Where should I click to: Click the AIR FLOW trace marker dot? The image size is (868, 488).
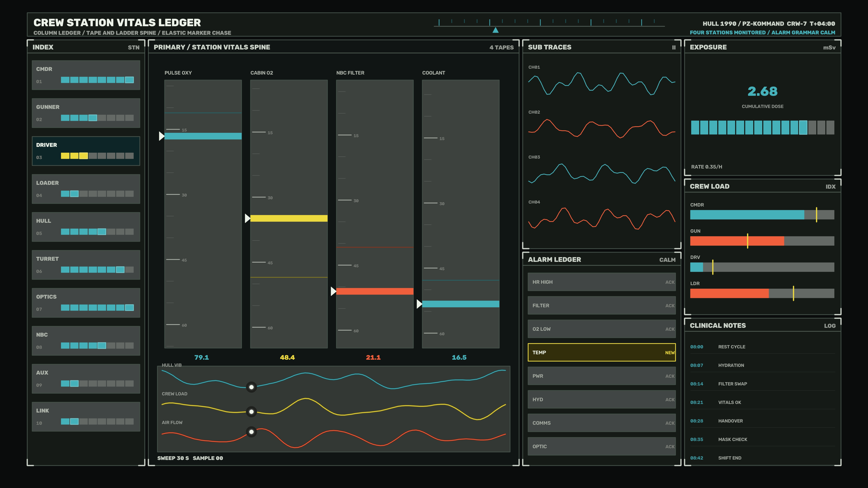point(251,432)
